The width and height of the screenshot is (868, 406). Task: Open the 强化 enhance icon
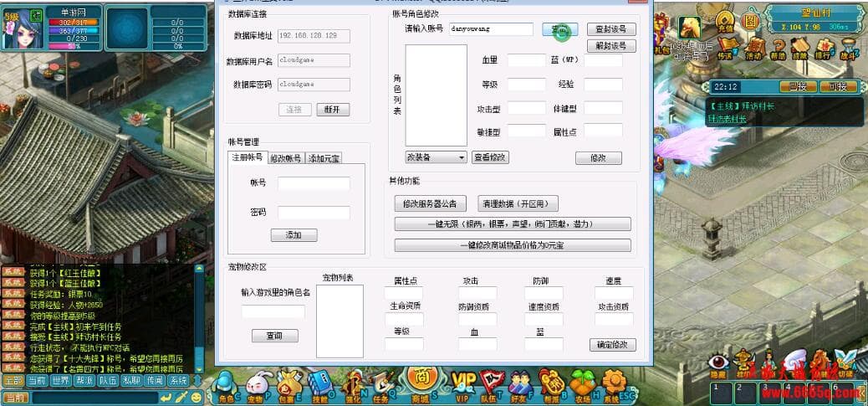click(352, 385)
